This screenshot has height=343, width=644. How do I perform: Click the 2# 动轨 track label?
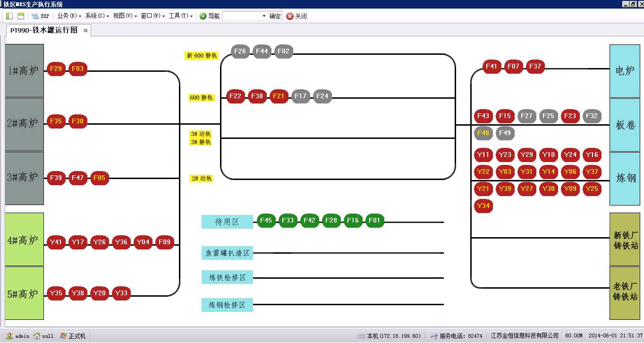click(202, 179)
